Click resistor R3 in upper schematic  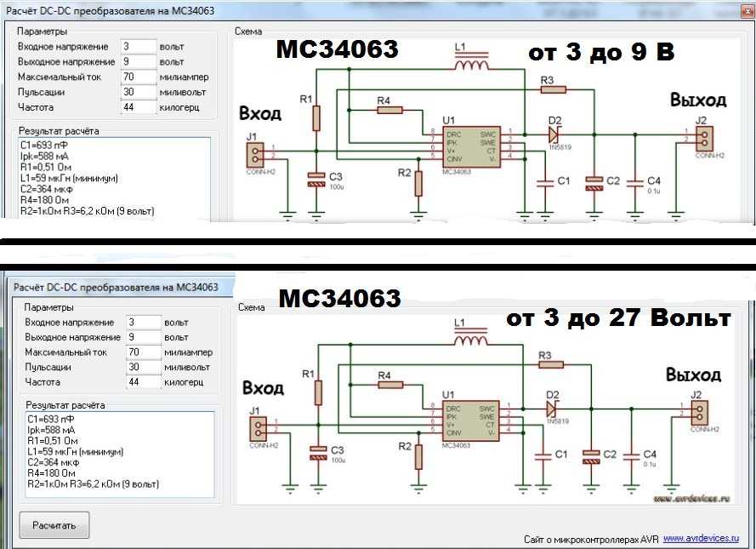click(x=553, y=89)
